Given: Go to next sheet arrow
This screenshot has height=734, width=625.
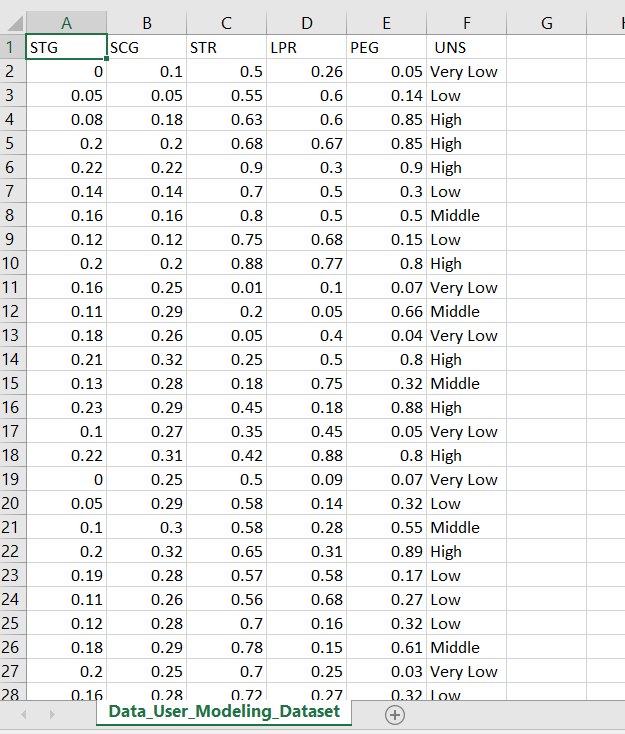Looking at the screenshot, I should point(52,715).
